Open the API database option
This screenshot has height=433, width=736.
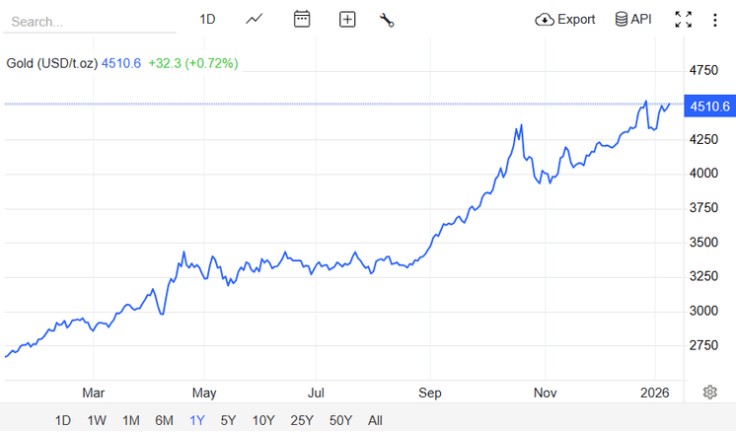point(633,19)
